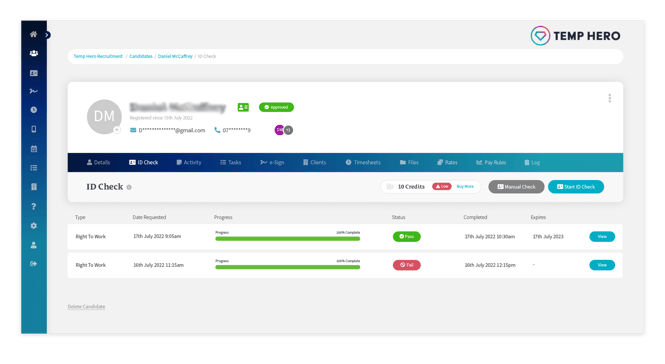Select the candidates group icon in sidebar
665x364 pixels.
(34, 53)
